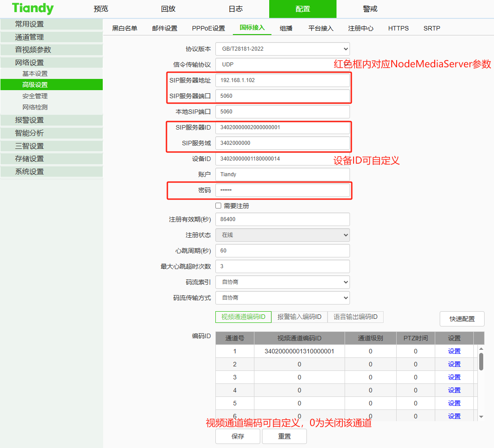The image size is (494, 448).
Task: Enable the 需要注册 checkbox
Action: pos(219,205)
